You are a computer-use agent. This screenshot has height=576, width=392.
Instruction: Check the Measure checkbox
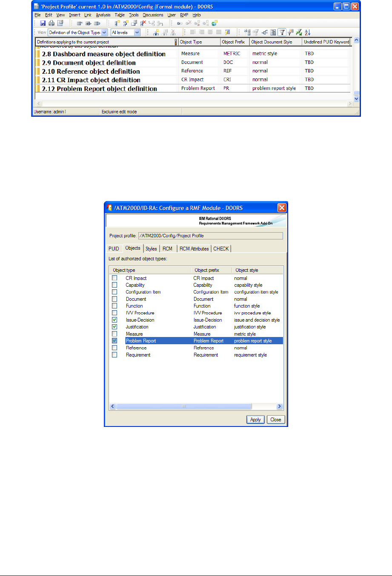(114, 334)
